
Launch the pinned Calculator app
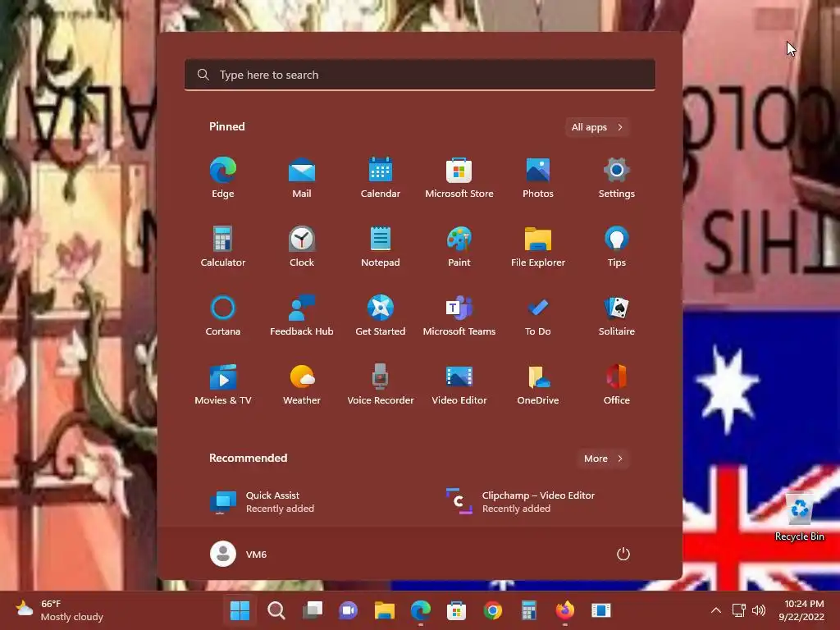(x=223, y=246)
